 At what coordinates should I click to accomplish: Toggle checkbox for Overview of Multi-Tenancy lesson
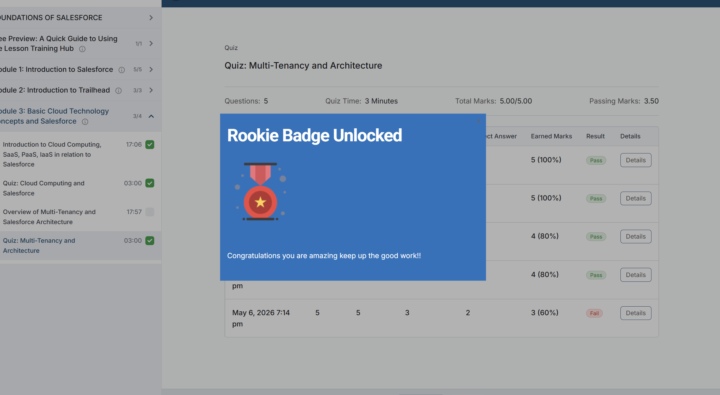(x=150, y=212)
